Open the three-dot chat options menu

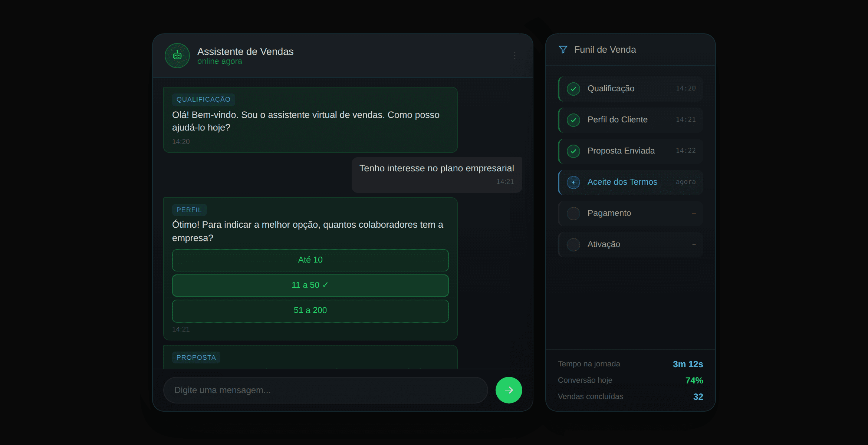point(515,56)
